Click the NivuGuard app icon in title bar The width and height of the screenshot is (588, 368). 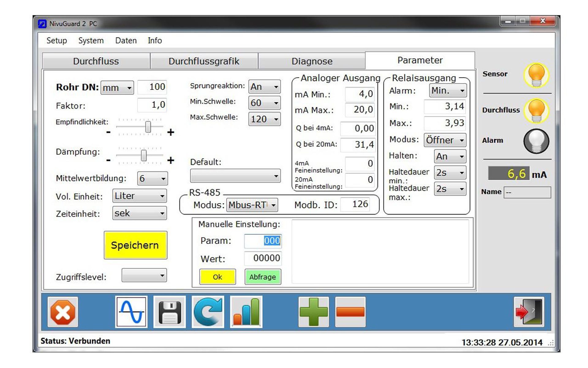42,24
